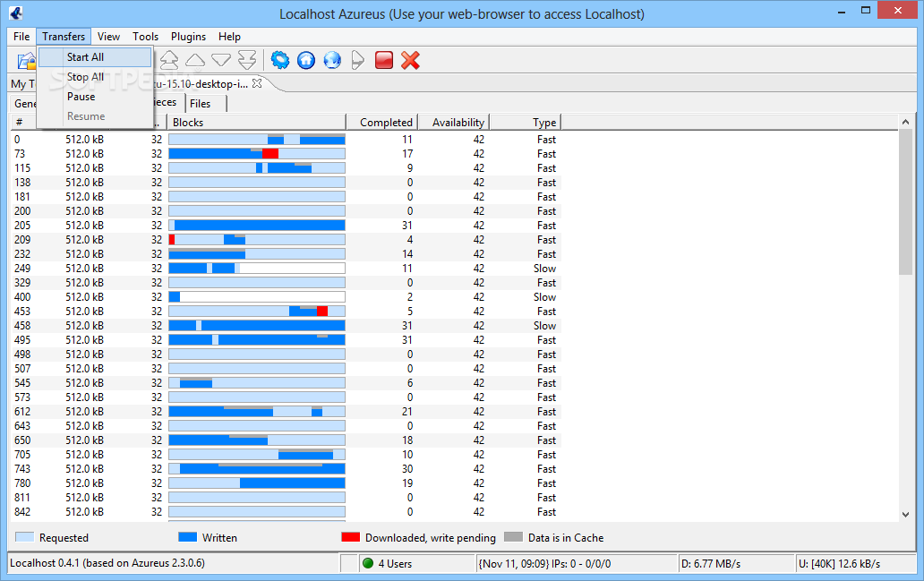The image size is (924, 581).
Task: Click the blocks progress bar of piece 205
Action: coord(257,225)
